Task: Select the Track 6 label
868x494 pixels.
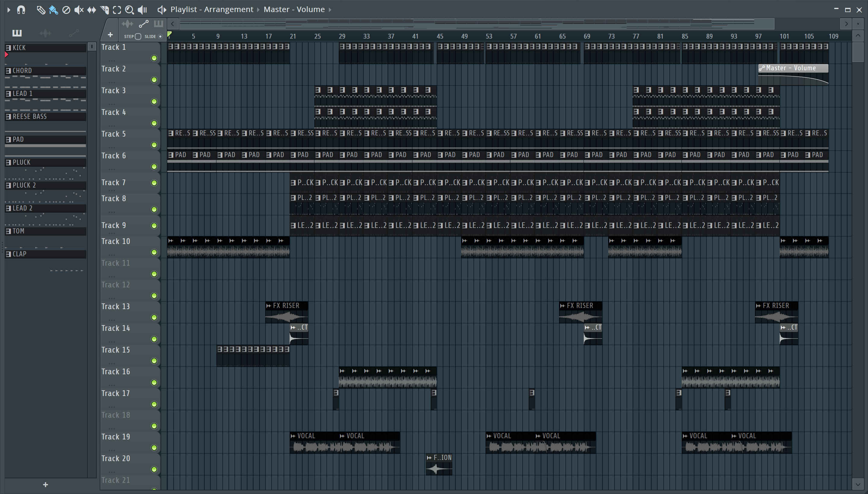Action: pyautogui.click(x=114, y=156)
